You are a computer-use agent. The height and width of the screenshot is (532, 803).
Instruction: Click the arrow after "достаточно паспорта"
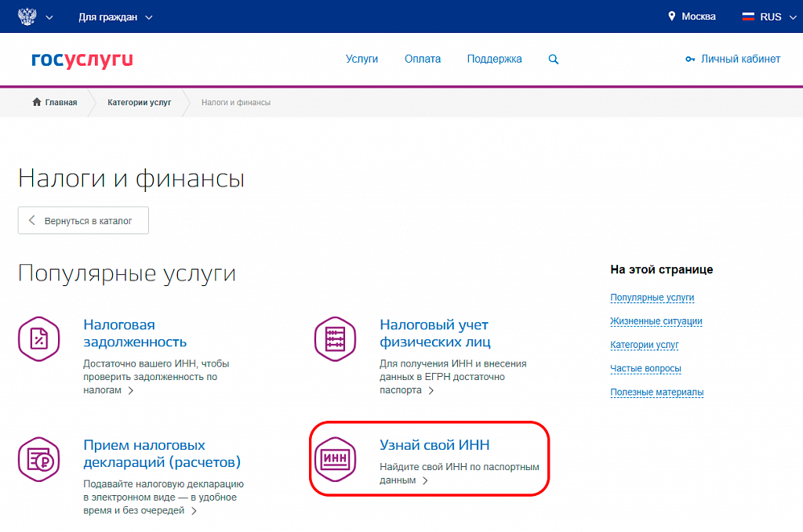pos(431,390)
